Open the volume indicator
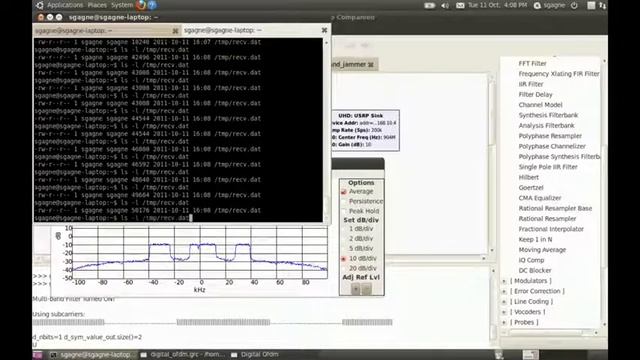640x360 pixels. 445,5
